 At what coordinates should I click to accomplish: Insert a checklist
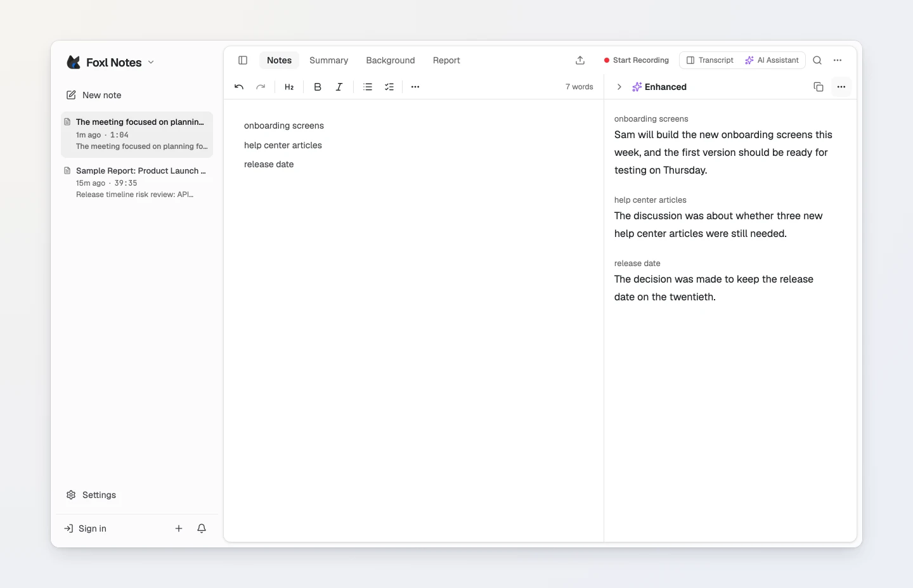389,87
